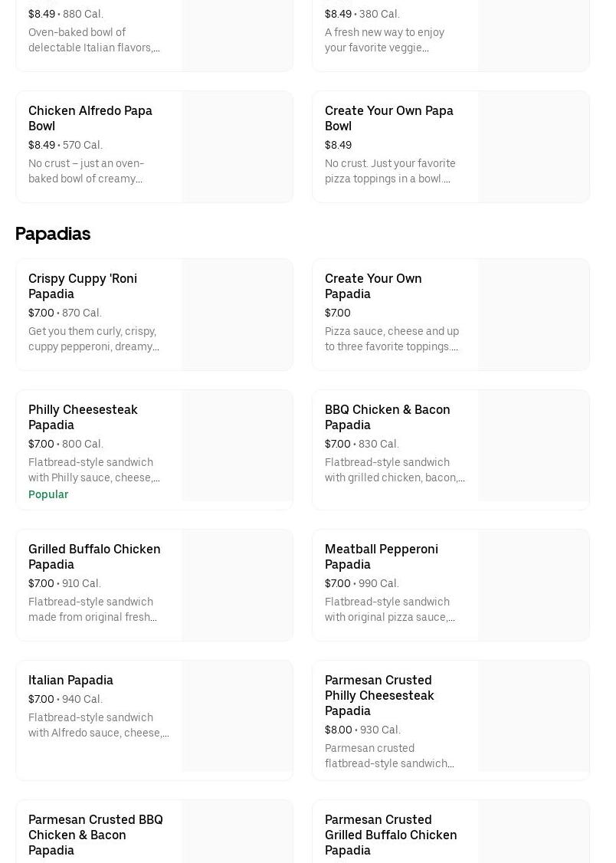
Task: Click Crispy Cuppy 'Roni Papadia image placeholder
Action: coord(238,315)
